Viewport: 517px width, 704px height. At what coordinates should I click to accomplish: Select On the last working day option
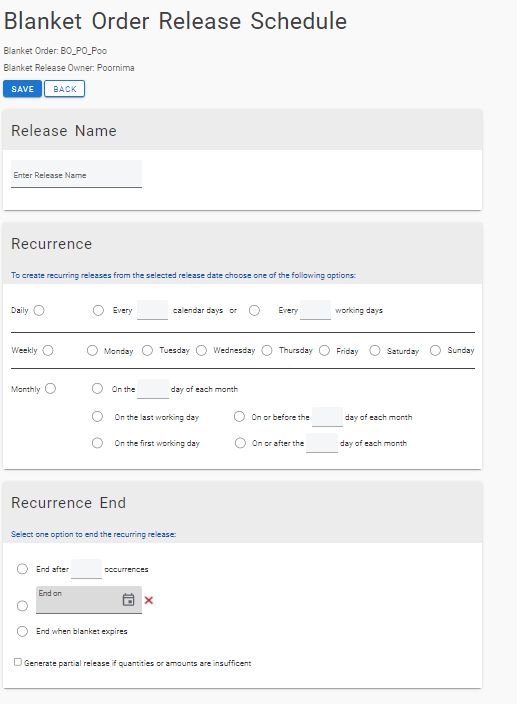(97, 417)
